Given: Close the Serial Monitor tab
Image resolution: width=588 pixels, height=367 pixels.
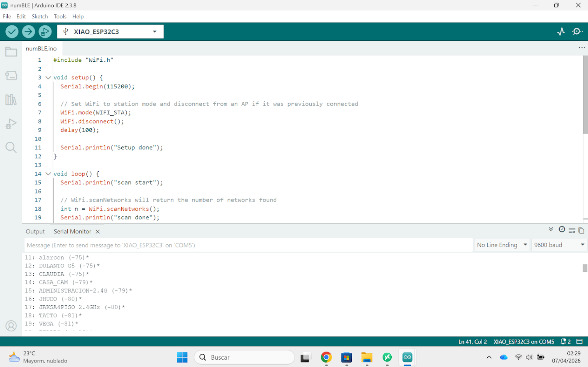Looking at the screenshot, I should [x=98, y=231].
